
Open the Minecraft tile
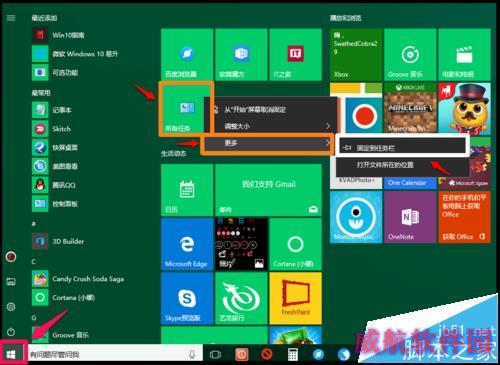click(410, 108)
